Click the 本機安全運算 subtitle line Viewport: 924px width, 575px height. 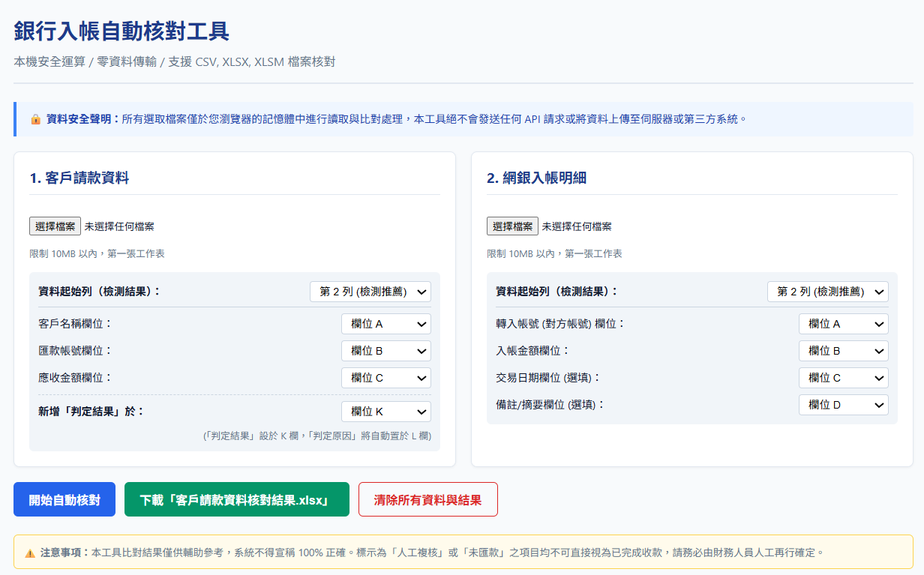click(174, 61)
